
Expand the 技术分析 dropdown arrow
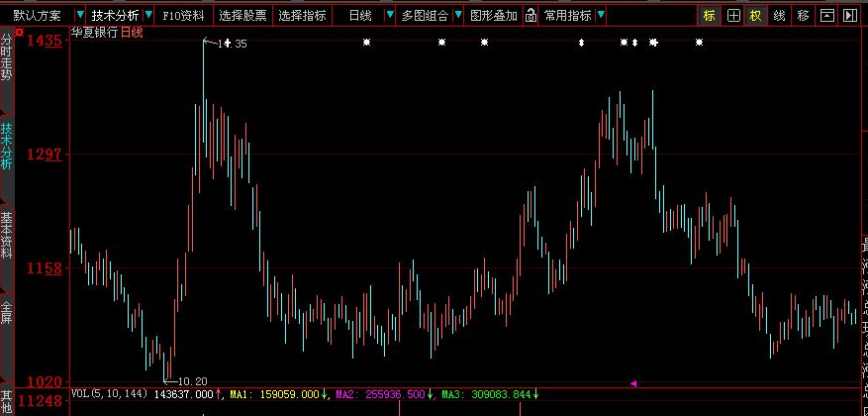pos(148,15)
